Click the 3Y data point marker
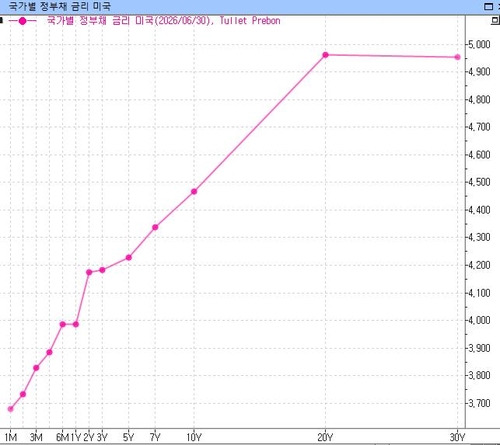Screen dimensions: 500x445 point(102,270)
